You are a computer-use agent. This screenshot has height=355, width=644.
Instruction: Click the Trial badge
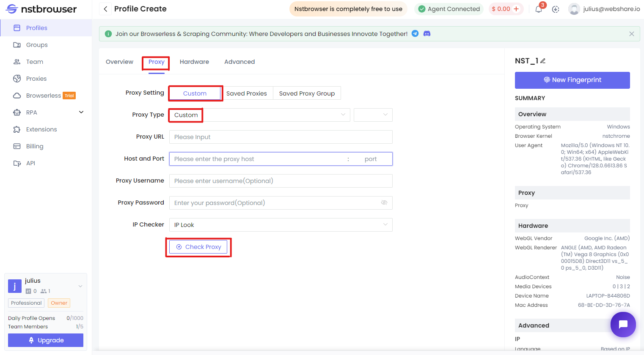tap(69, 96)
